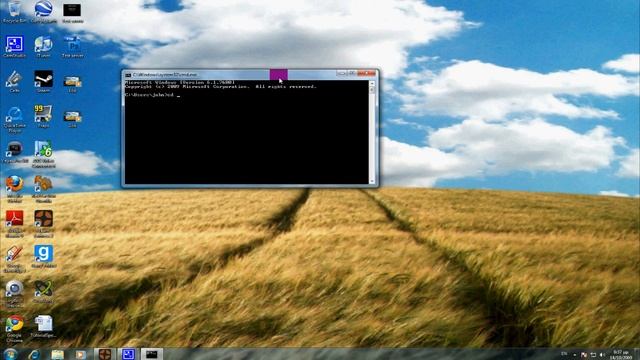This screenshot has width=640, height=360.
Task: Click inside the Command Prompt text area
Action: 247,132
